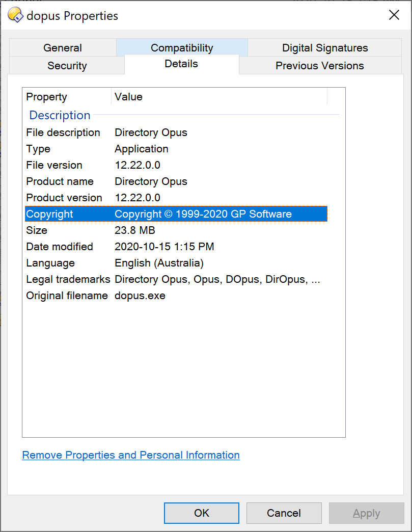Click 'Copyright © 1999-2020 GP Software' value
Image resolution: width=412 pixels, height=532 pixels.
pyautogui.click(x=203, y=214)
